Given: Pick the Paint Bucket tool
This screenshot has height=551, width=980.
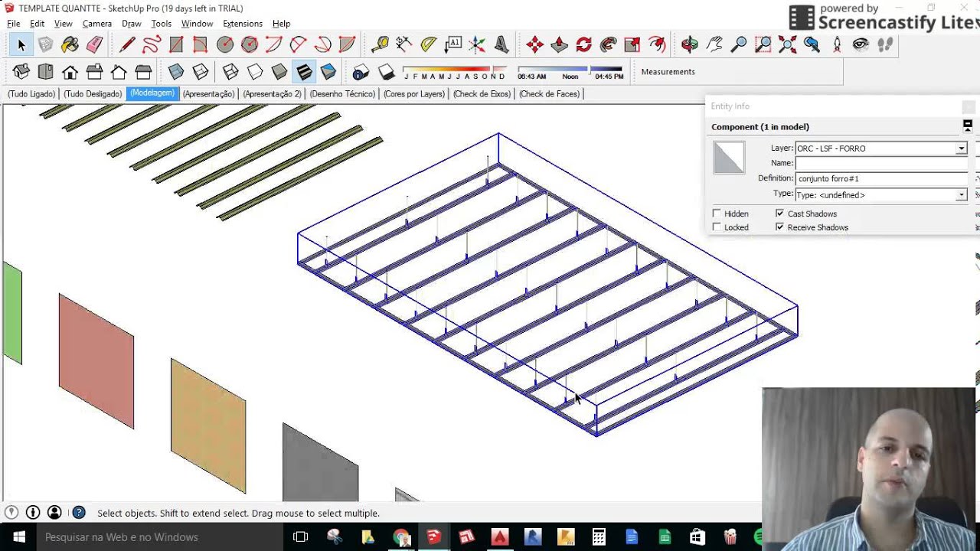Looking at the screenshot, I should (x=70, y=45).
